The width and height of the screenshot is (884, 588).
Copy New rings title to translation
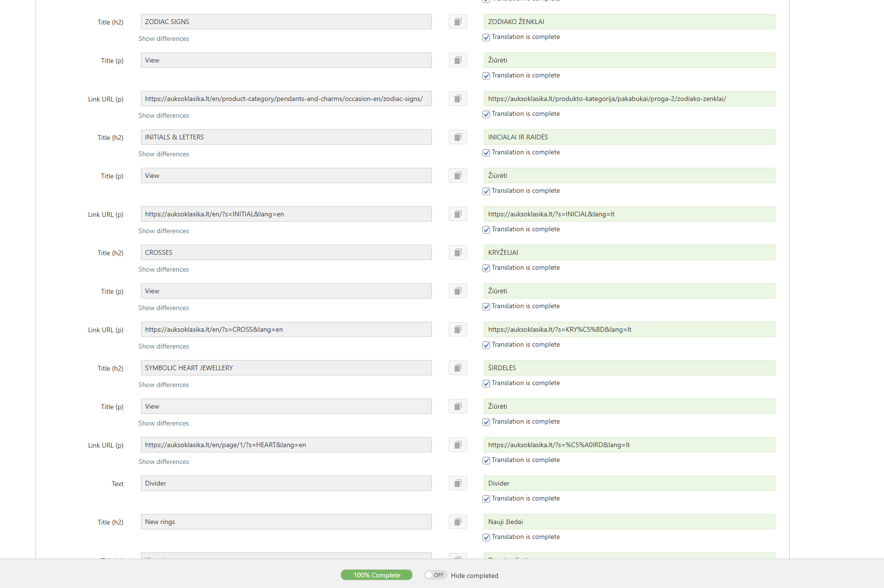(x=457, y=522)
